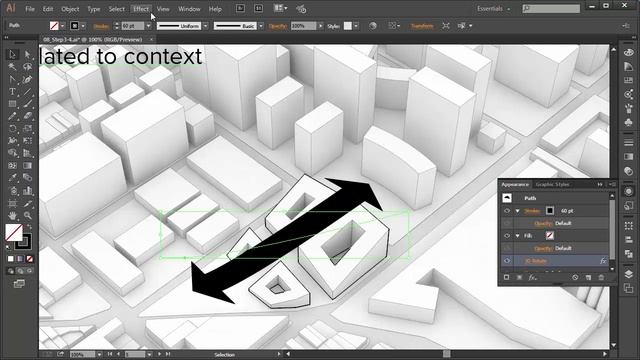Open Style dropdown arrow
This screenshot has height=360, width=640.
tap(356, 26)
